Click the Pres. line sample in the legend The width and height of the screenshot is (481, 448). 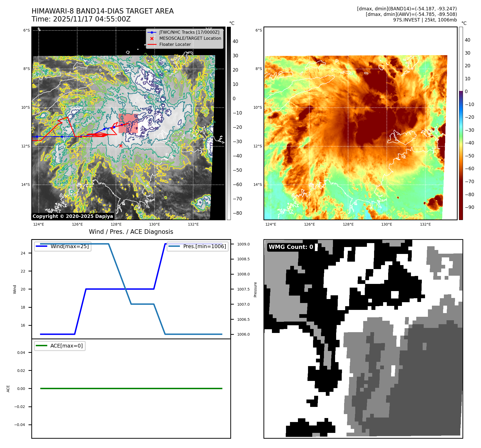pyautogui.click(x=174, y=246)
